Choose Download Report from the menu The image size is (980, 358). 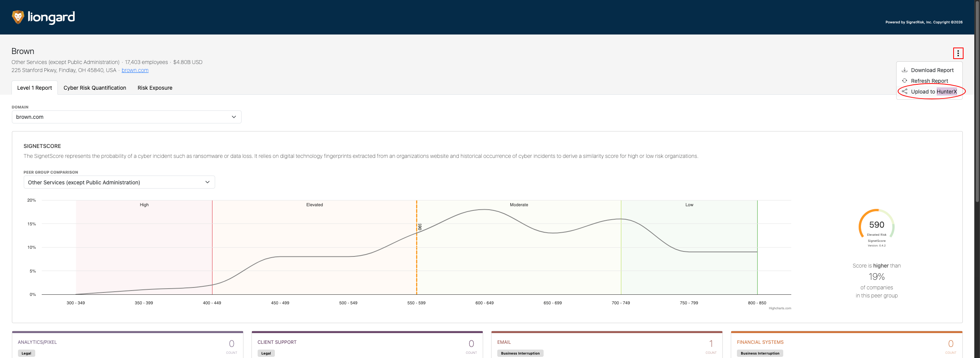[x=929, y=70]
